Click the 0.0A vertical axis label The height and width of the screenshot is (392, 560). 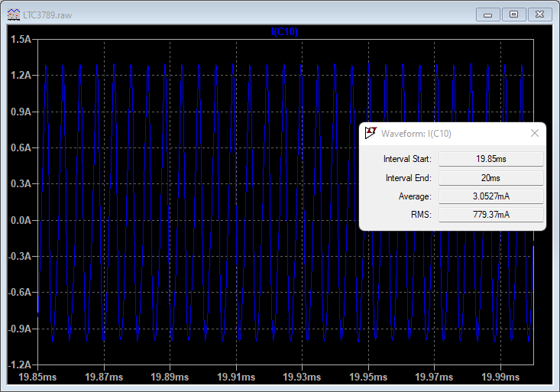pos(21,220)
